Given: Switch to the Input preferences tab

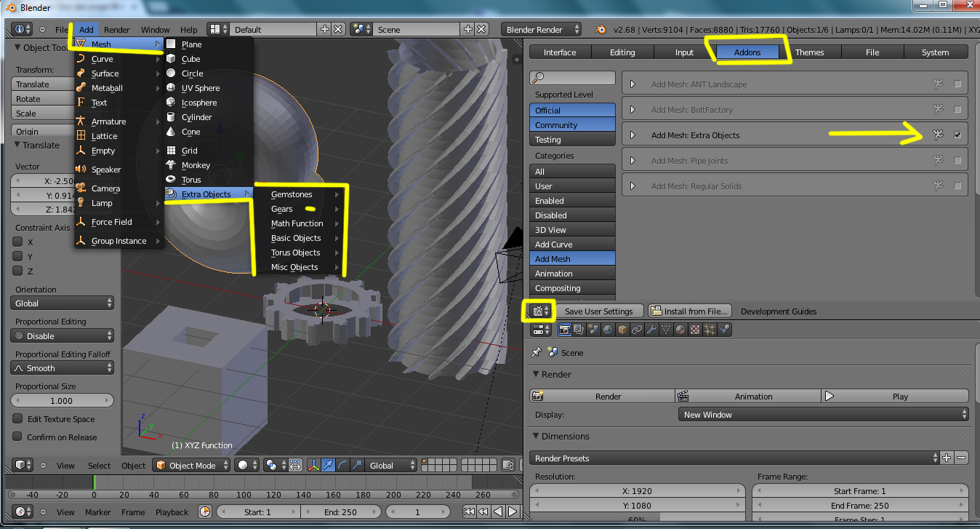Looking at the screenshot, I should tap(684, 52).
